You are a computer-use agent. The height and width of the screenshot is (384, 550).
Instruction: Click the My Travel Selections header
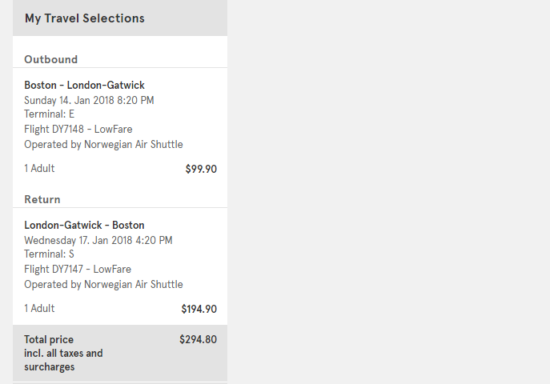click(x=85, y=18)
